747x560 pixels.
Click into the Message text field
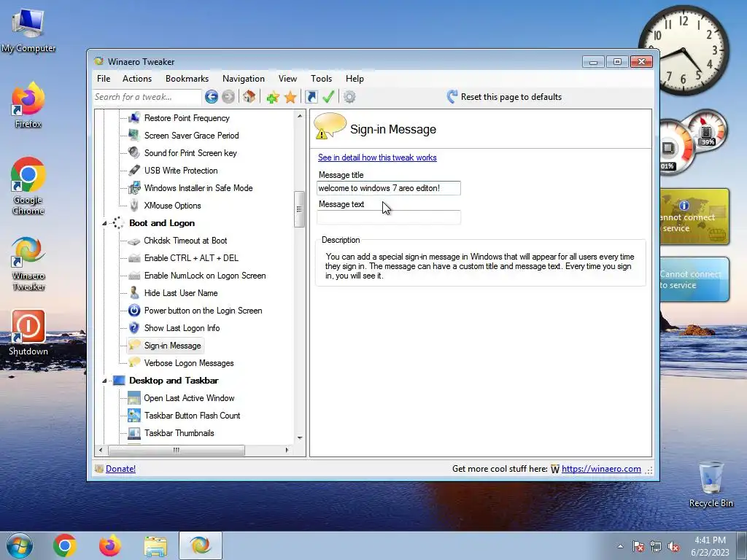(388, 217)
